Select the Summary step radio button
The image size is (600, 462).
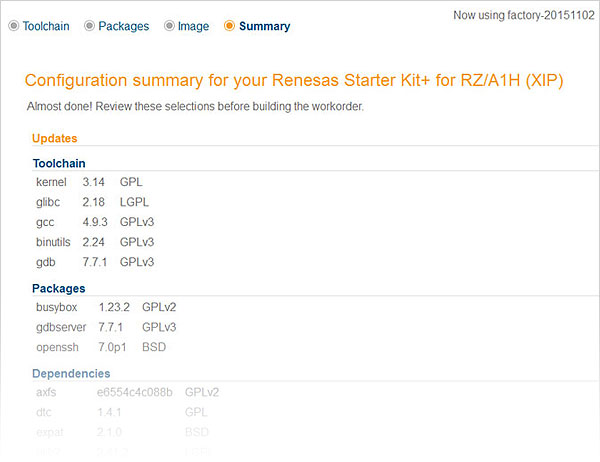(229, 26)
